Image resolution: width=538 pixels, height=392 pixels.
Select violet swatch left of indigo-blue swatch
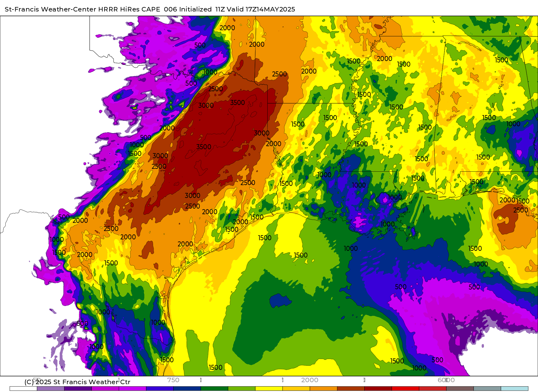tap(133, 389)
